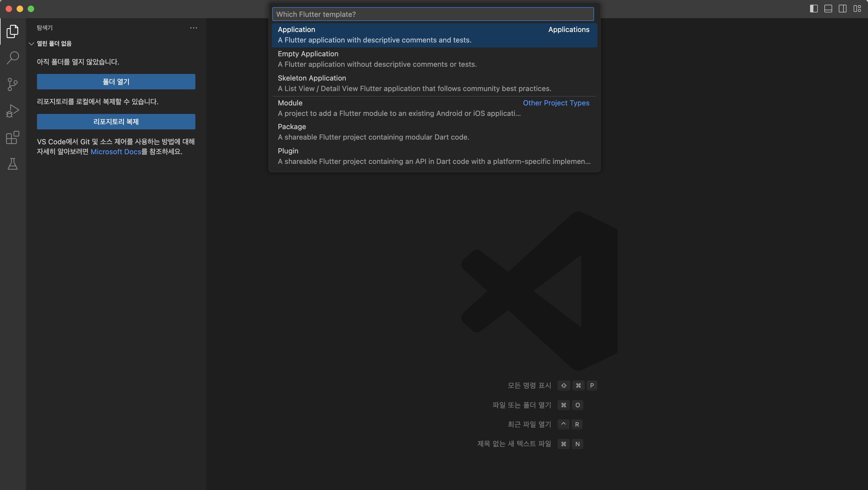Customize layout icon in title bar

tap(857, 9)
